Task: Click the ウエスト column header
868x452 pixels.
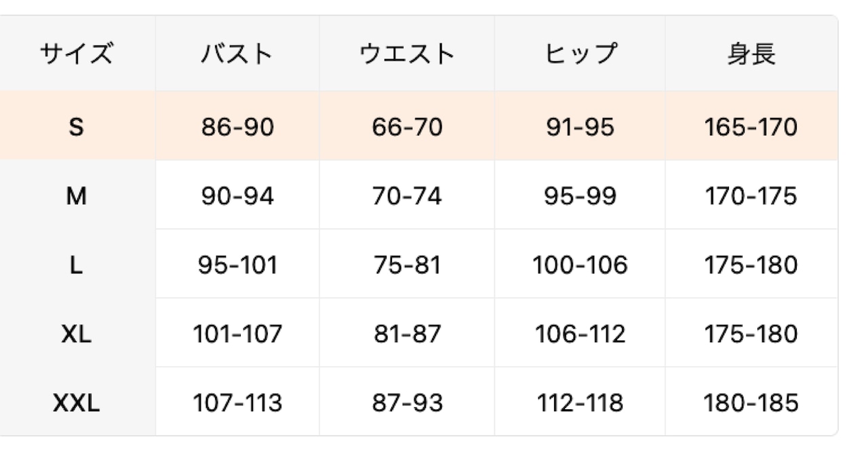Action: [x=407, y=54]
